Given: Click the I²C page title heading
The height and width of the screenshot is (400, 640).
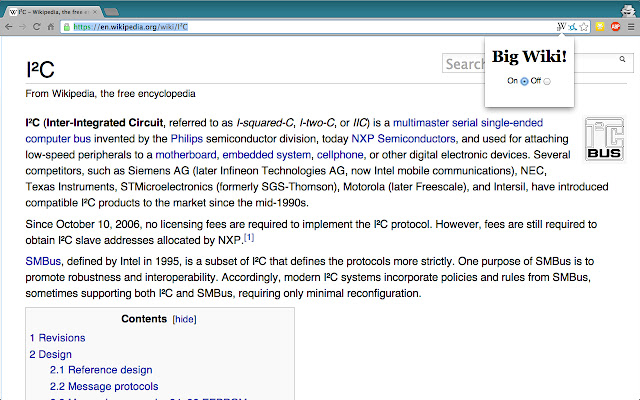Looking at the screenshot, I should [40, 69].
